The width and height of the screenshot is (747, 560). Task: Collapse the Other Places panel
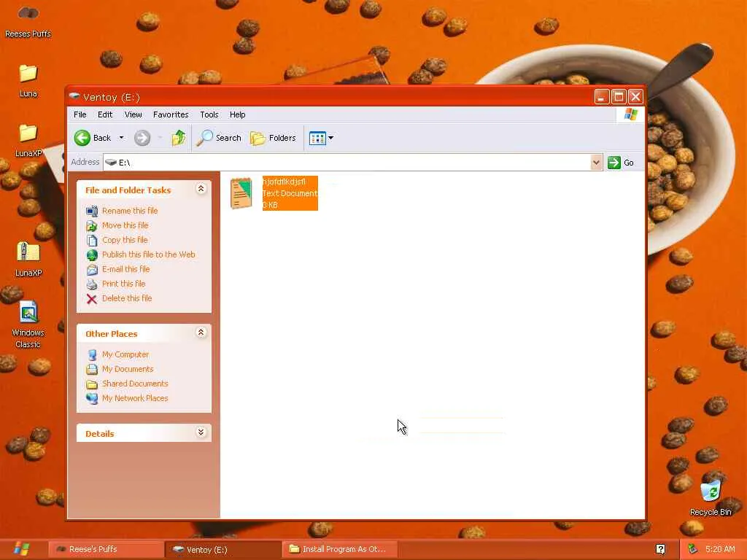pyautogui.click(x=201, y=332)
